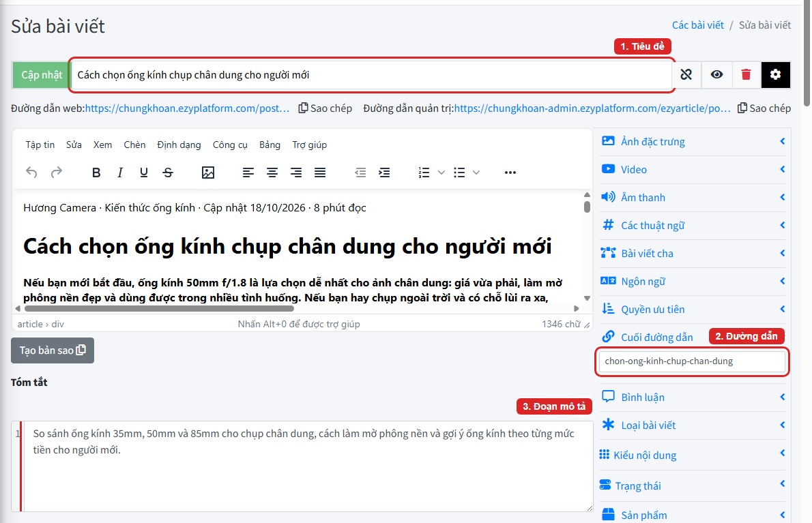The width and height of the screenshot is (812, 523).
Task: Click the Cuối đường dẫn link icon
Action: coord(608,337)
